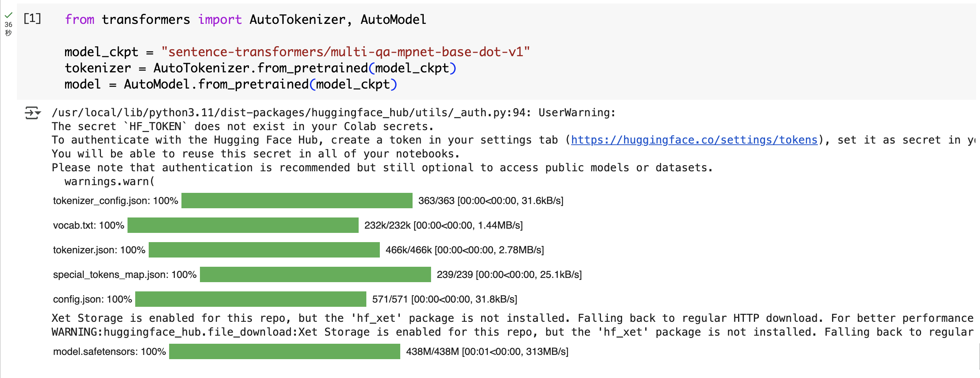Click the WARNING:huggingface_hub.file_download line
Screen dimensions: 980x378
coord(513,332)
